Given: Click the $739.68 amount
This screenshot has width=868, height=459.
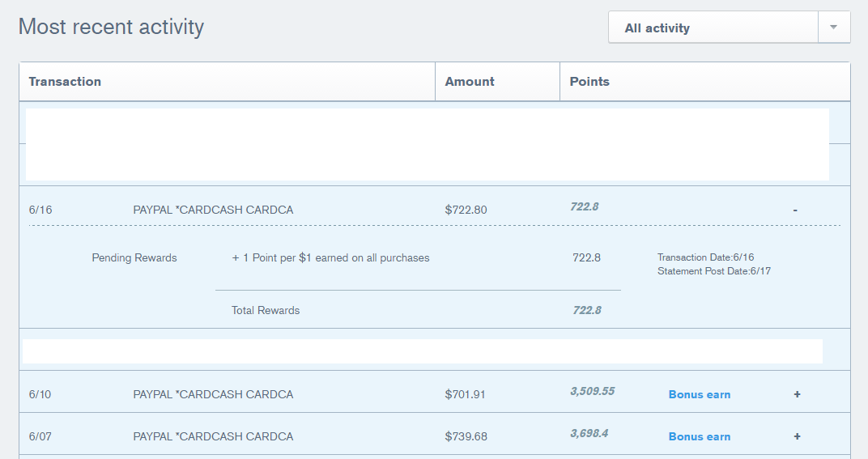Looking at the screenshot, I should pos(466,437).
